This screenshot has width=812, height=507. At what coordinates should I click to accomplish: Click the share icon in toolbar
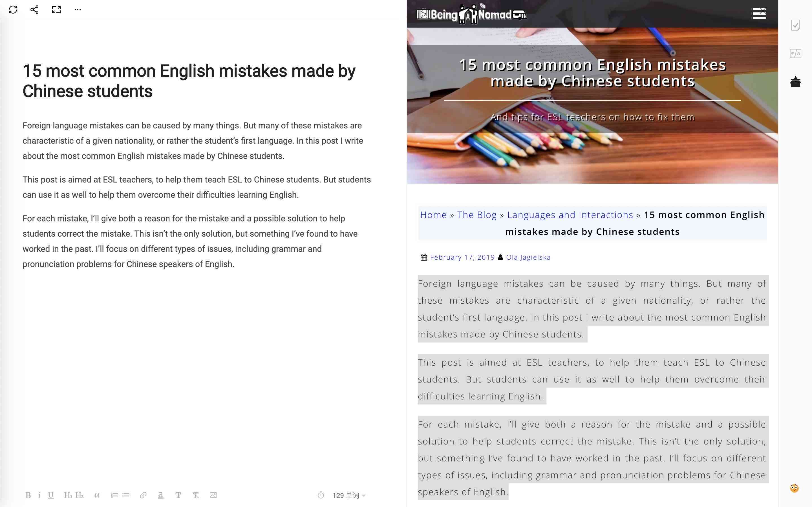coord(33,9)
